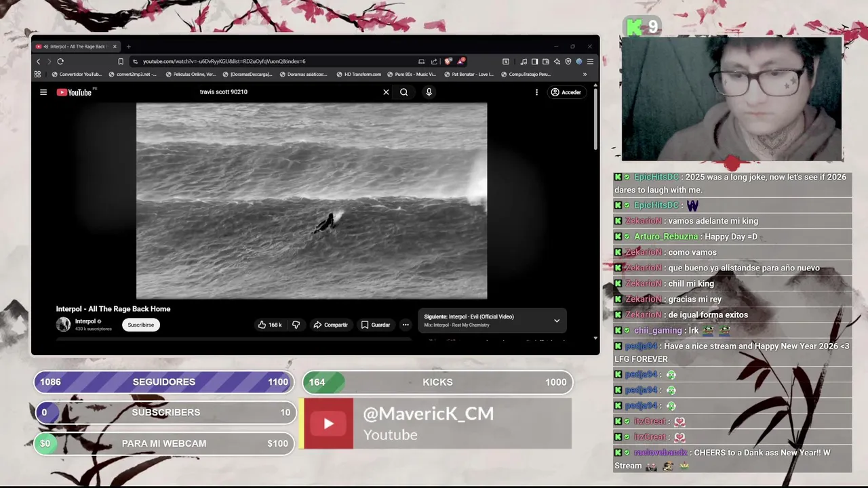
Task: Open the Pat Benatar - Love I... bookmark
Action: pos(469,75)
